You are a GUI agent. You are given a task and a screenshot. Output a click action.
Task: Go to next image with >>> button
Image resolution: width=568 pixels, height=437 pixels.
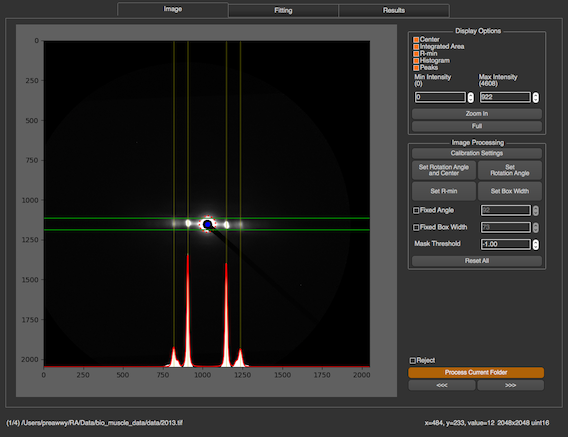point(510,385)
